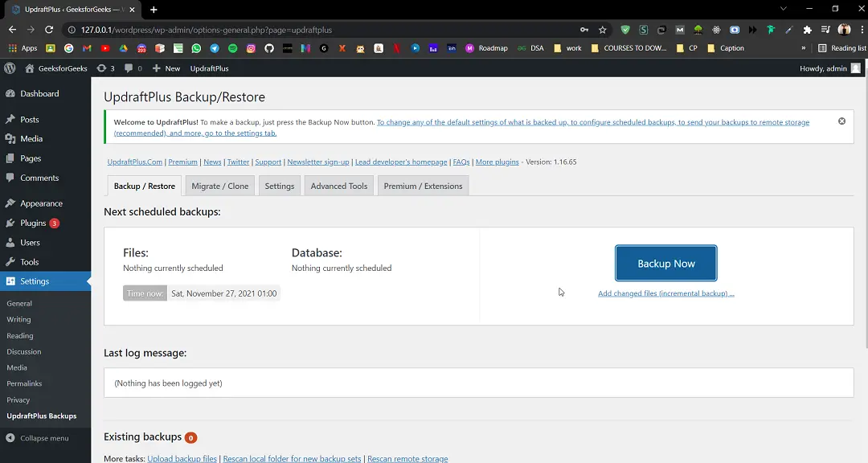Viewport: 868px width, 463px height.
Task: Click Rescan remote storage link
Action: 407,458
